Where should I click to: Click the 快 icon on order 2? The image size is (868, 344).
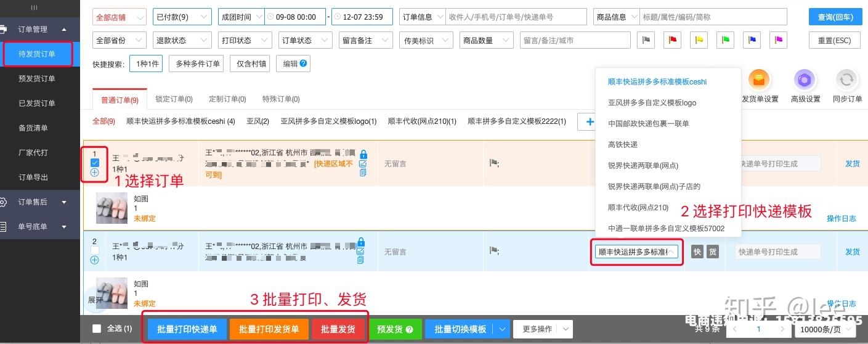[697, 252]
